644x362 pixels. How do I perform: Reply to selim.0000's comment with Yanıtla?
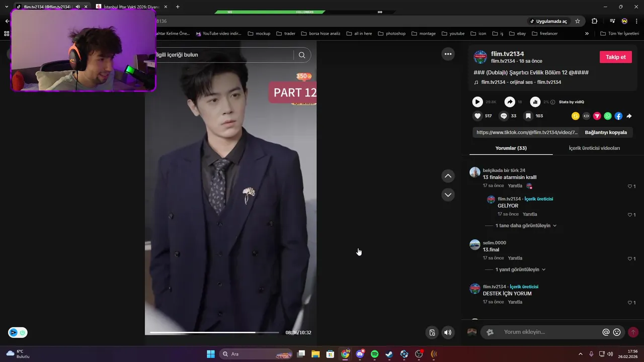[x=515, y=258]
